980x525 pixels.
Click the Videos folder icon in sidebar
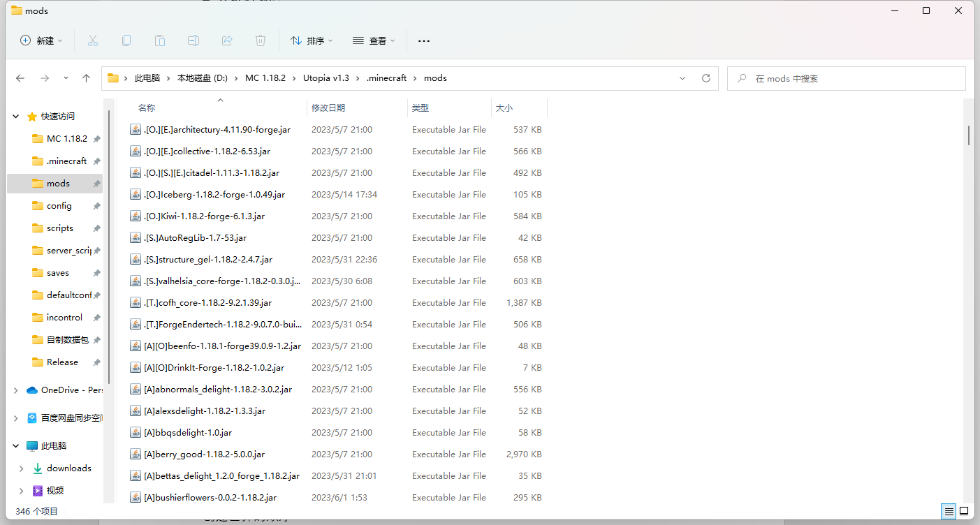[38, 491]
